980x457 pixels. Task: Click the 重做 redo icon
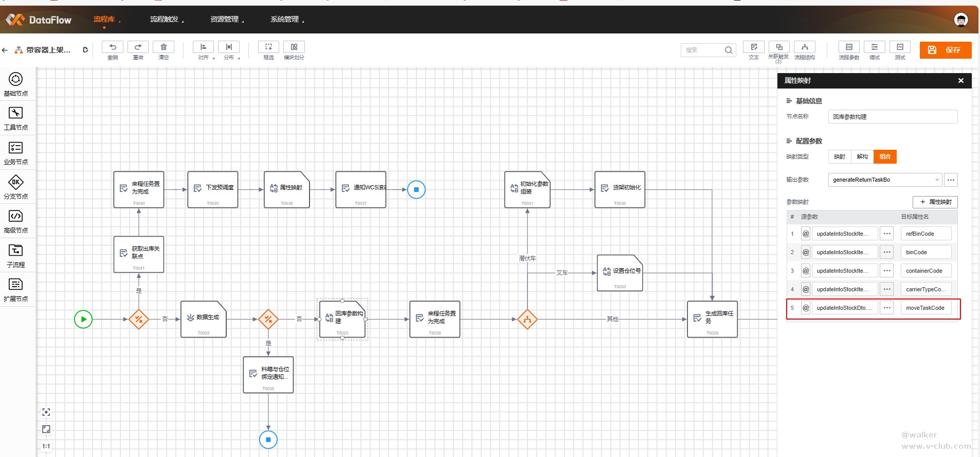138,47
